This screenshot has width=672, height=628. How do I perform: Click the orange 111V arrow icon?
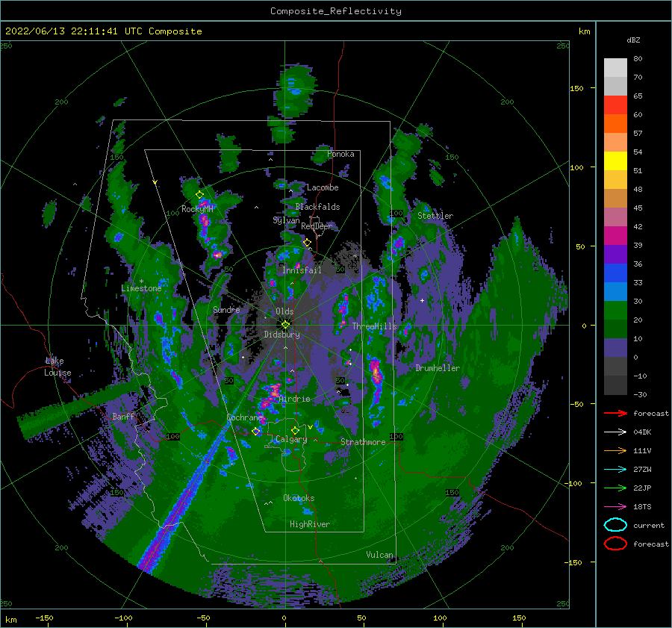tap(615, 450)
